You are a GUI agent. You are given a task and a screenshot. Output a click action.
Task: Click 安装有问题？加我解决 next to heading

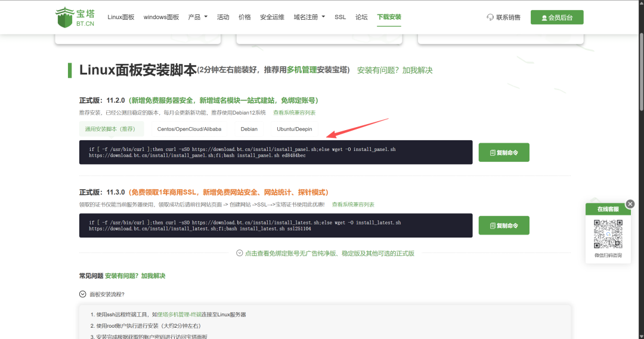point(395,70)
